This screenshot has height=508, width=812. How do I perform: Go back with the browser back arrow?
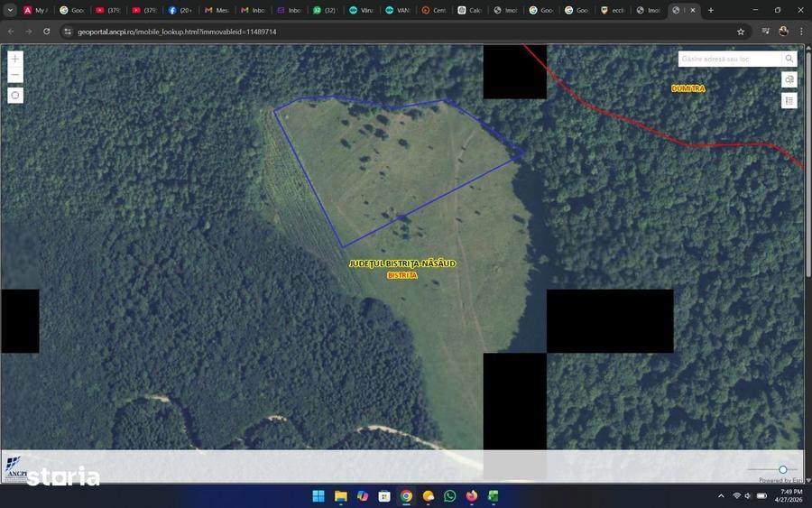11,32
